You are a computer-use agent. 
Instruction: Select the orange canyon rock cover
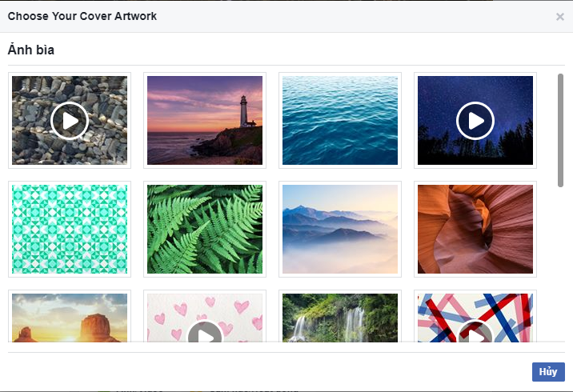475,229
